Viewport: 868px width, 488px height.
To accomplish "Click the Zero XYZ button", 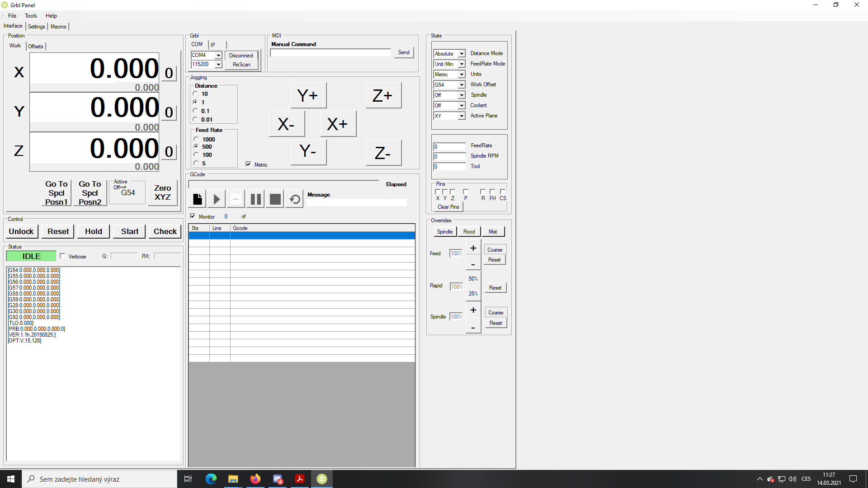I will [x=162, y=192].
